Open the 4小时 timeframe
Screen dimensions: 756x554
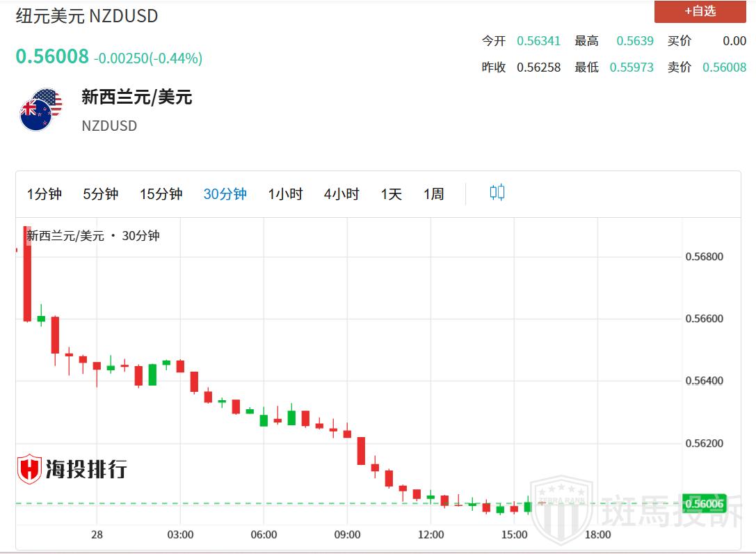341,194
